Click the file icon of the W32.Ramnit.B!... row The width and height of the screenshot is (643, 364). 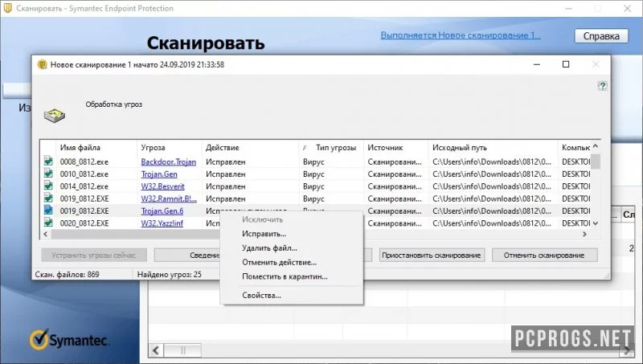[x=48, y=198]
